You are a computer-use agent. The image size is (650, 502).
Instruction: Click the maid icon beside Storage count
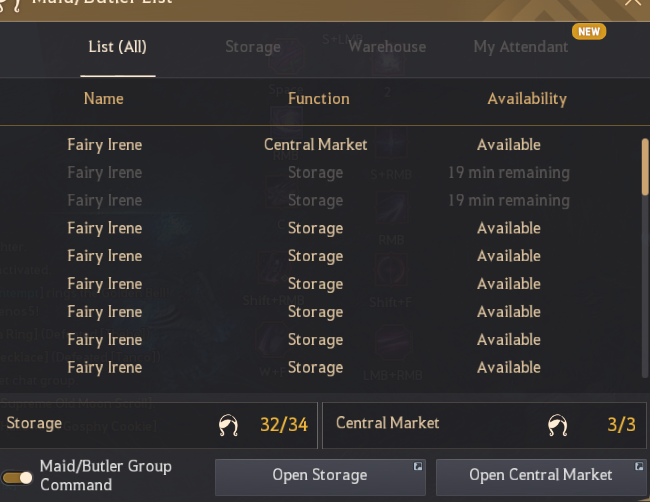[x=229, y=425]
